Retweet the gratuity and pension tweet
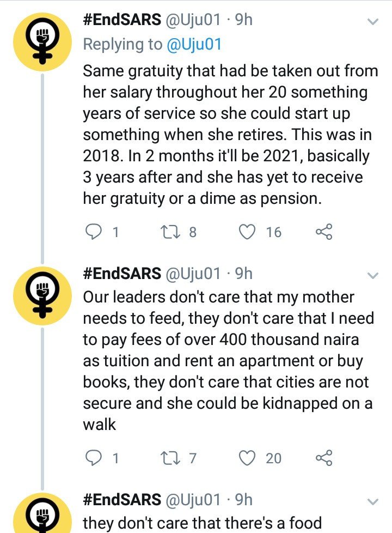The height and width of the screenshot is (533, 392). (x=168, y=232)
